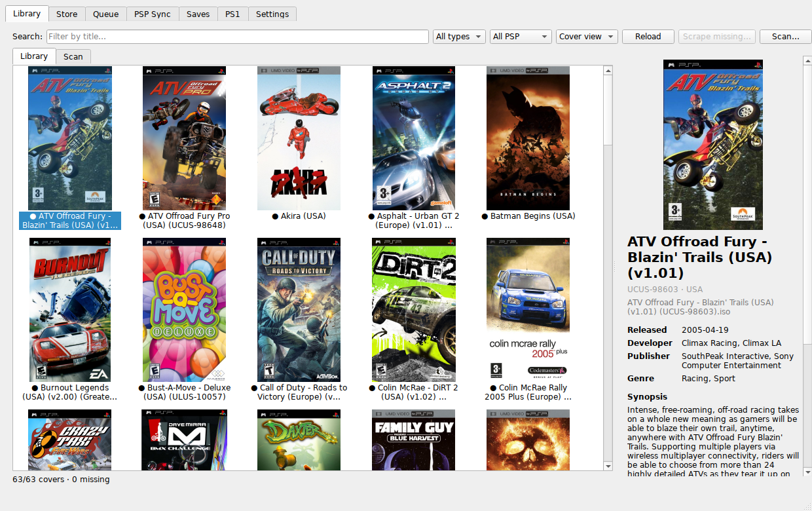
Task: Click the Colin McRae Rally 2005 Plus label
Action: coord(528,392)
